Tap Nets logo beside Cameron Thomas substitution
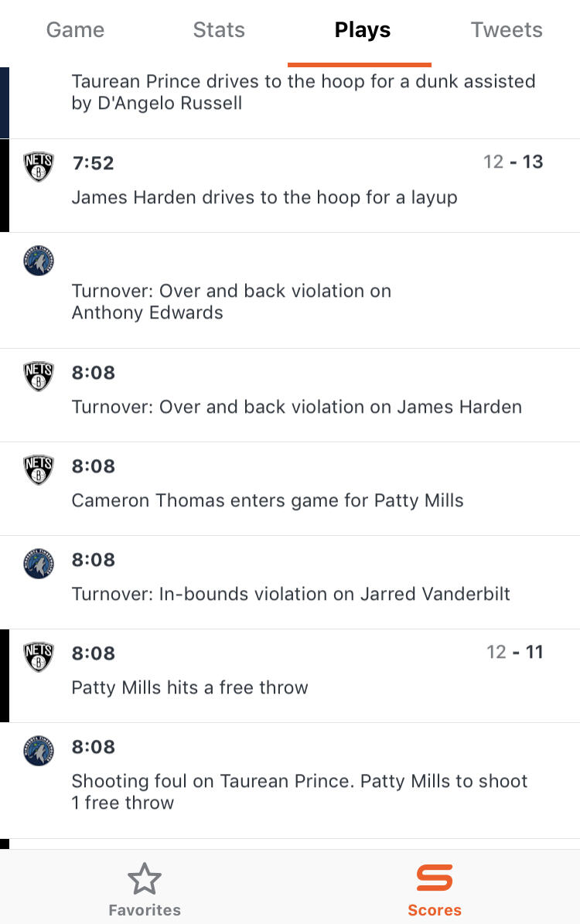Image resolution: width=580 pixels, height=924 pixels. coord(39,470)
